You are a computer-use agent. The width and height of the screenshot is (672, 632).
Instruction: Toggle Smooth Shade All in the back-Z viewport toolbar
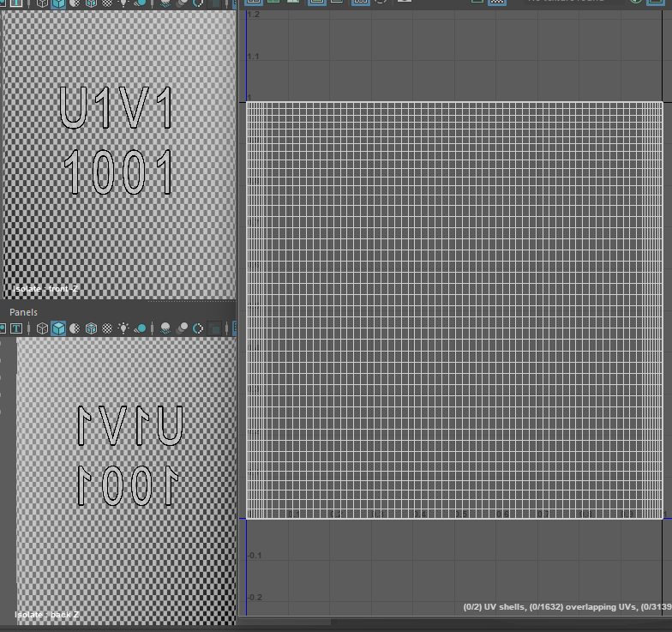click(x=58, y=328)
